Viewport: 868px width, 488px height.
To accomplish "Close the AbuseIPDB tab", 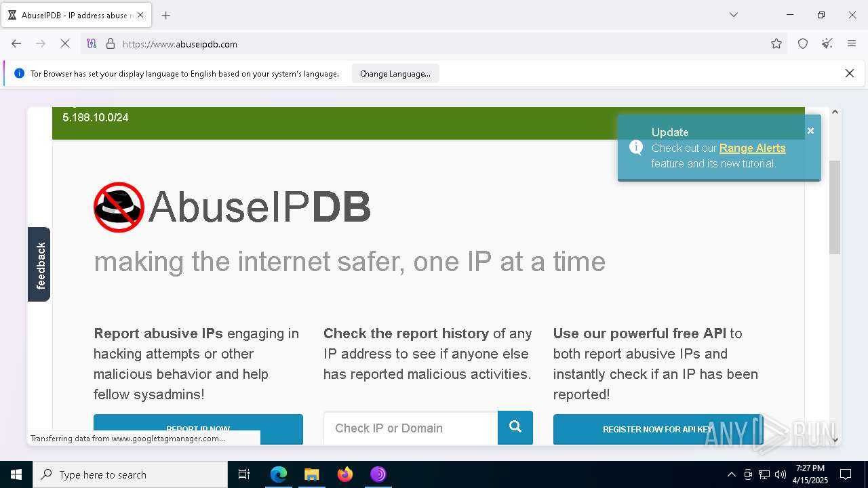I will (x=140, y=15).
